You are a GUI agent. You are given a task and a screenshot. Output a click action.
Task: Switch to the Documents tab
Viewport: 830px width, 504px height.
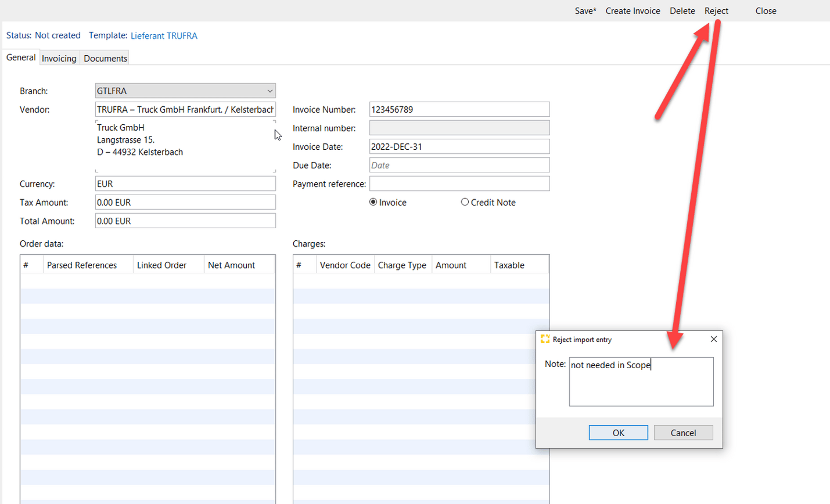point(105,58)
